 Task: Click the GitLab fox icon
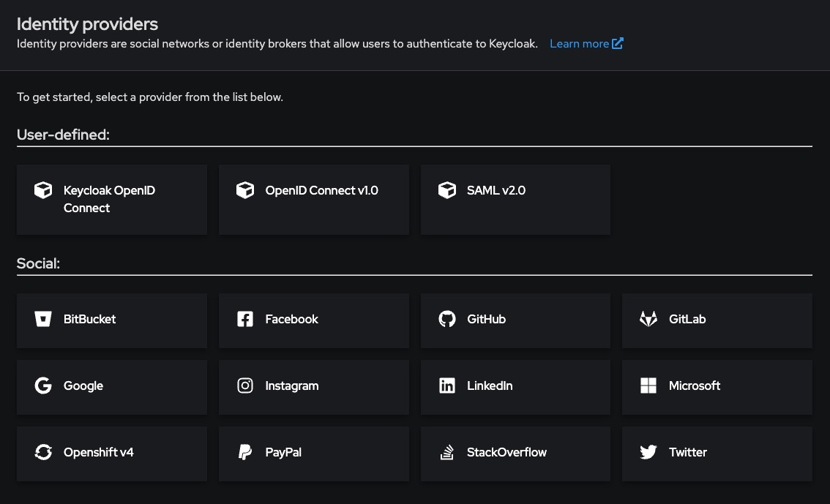(x=648, y=319)
